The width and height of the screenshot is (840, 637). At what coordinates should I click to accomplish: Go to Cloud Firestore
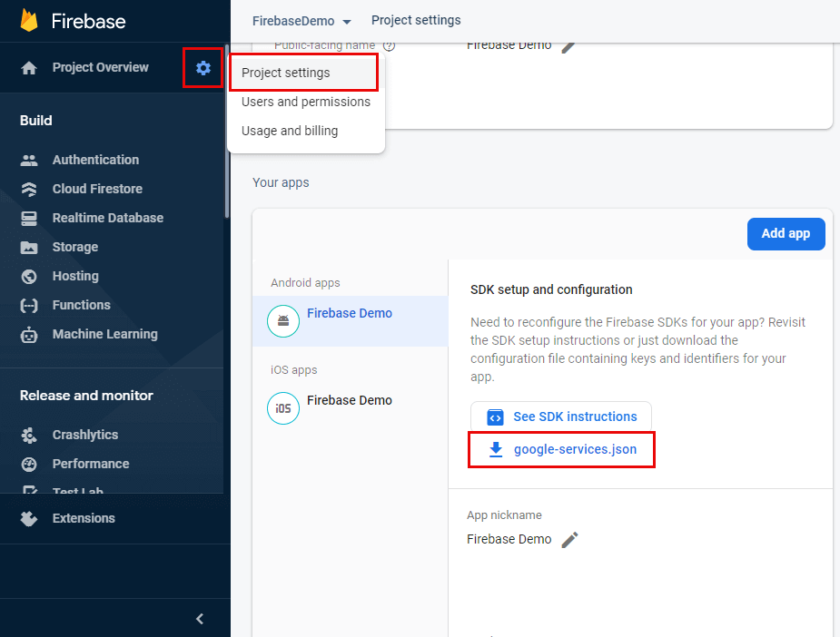97,189
